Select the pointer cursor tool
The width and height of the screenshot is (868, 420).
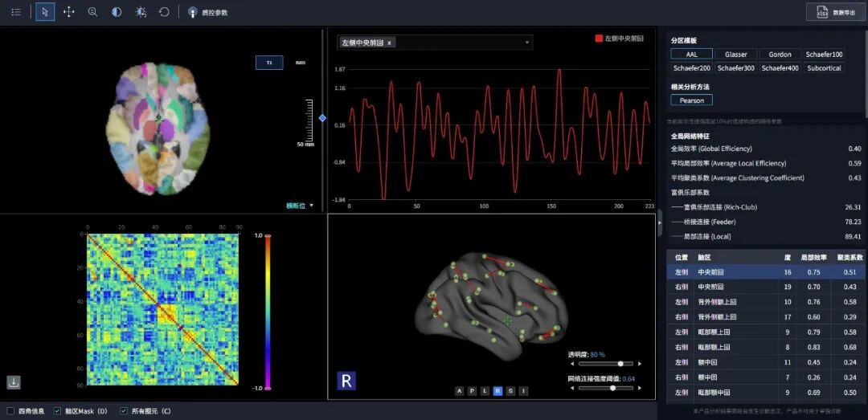point(45,12)
